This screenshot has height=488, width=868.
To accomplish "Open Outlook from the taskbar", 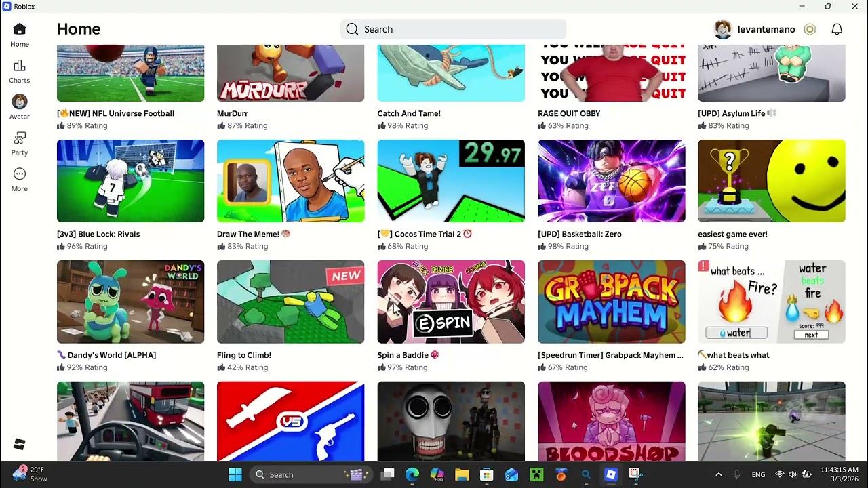I will pos(511,474).
